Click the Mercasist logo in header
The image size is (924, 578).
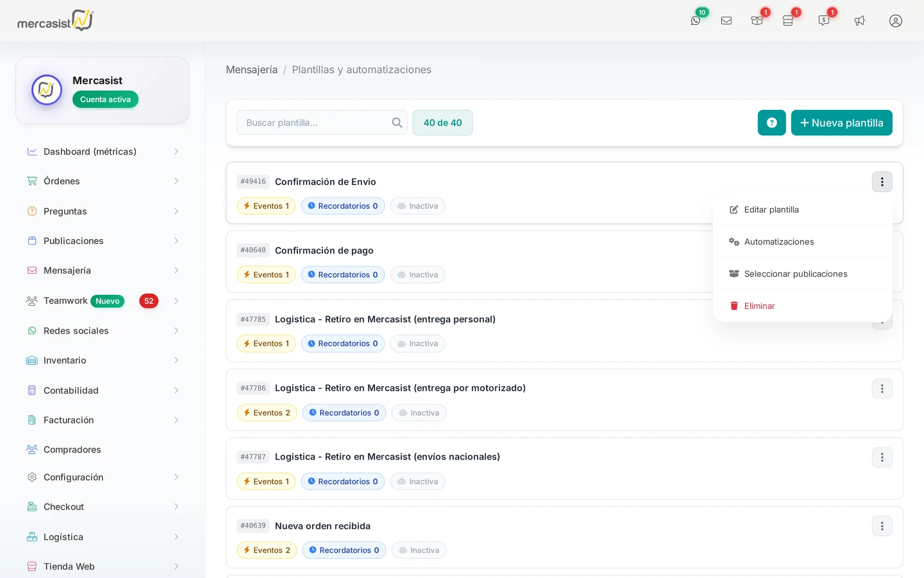click(55, 21)
